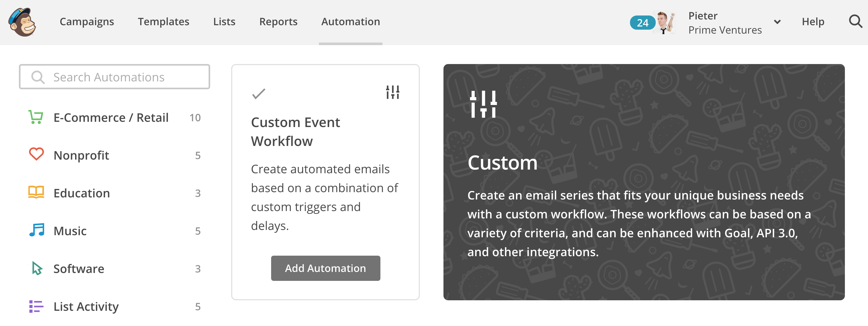Image resolution: width=868 pixels, height=326 pixels.
Task: Click the 24 notifications badge
Action: [642, 23]
